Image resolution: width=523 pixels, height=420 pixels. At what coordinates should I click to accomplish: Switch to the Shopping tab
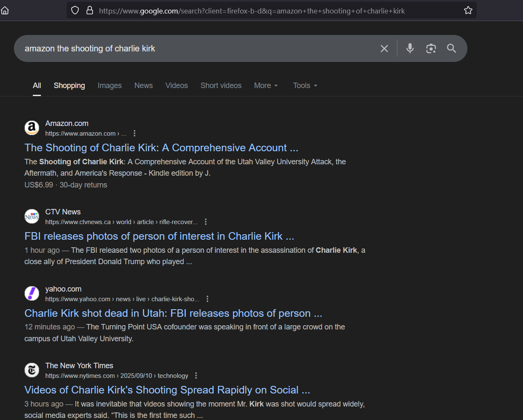coord(69,86)
